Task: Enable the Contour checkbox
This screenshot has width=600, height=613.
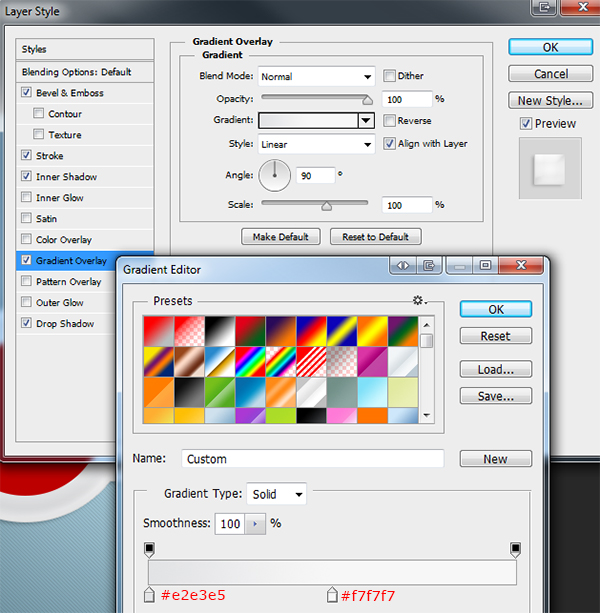Action: 38,113
